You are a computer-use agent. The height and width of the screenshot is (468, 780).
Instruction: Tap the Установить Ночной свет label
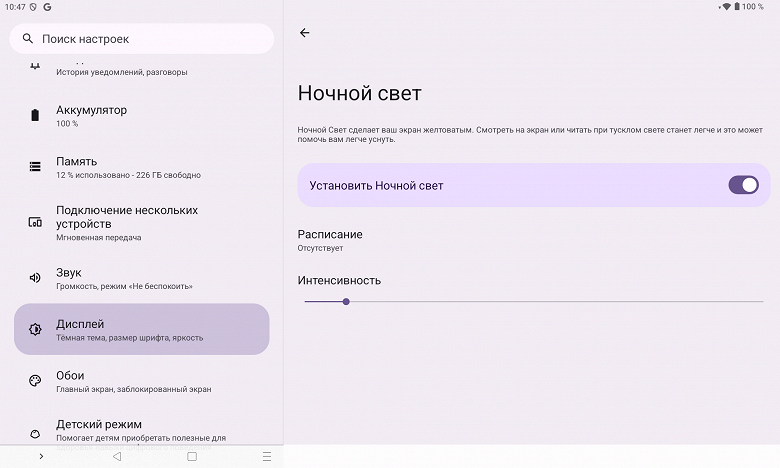376,186
